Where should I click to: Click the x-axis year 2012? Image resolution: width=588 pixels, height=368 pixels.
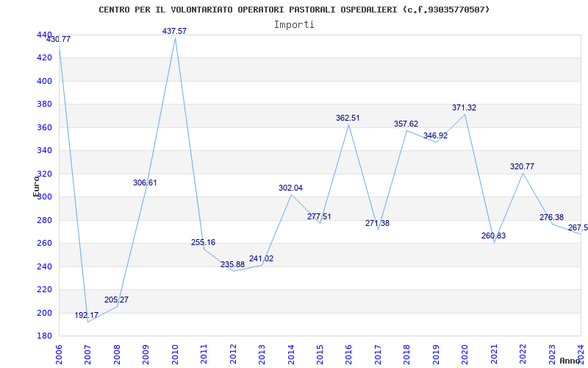233,355
